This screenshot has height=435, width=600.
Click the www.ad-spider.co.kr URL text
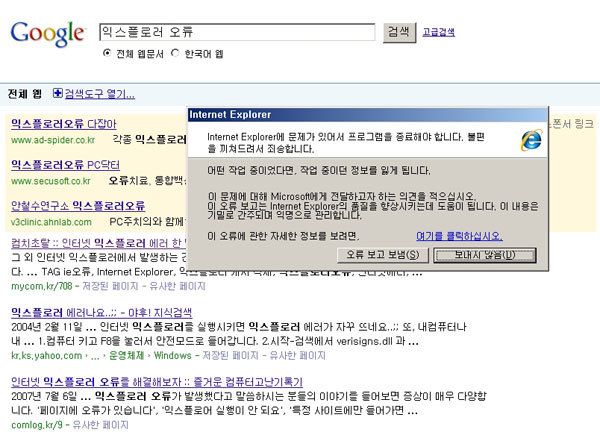click(x=53, y=140)
